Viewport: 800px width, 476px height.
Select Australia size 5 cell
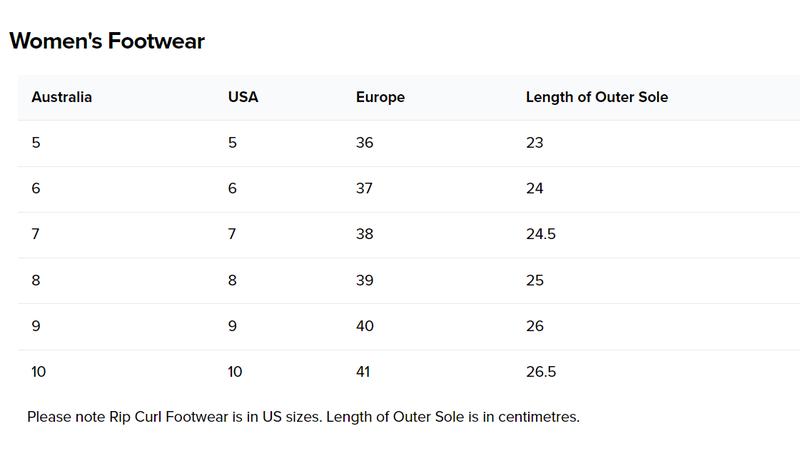point(36,142)
